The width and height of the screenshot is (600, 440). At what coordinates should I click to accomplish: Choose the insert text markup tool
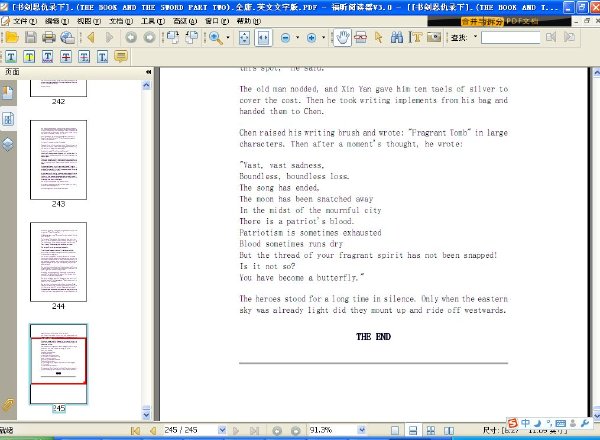[102, 57]
